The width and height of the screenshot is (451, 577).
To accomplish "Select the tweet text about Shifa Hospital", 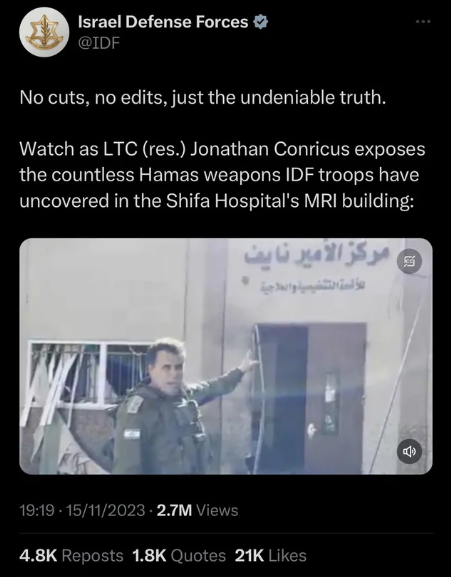I will click(x=222, y=175).
